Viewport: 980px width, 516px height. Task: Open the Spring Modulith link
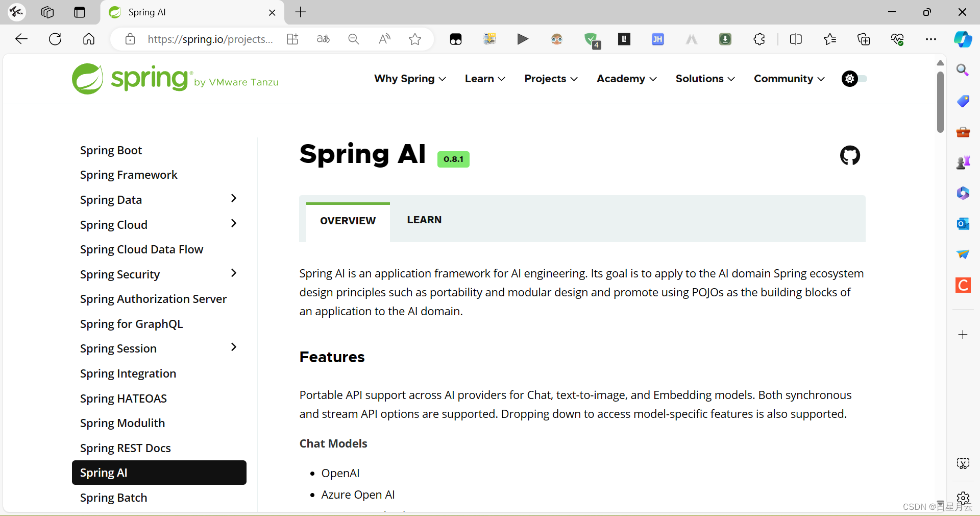point(122,423)
